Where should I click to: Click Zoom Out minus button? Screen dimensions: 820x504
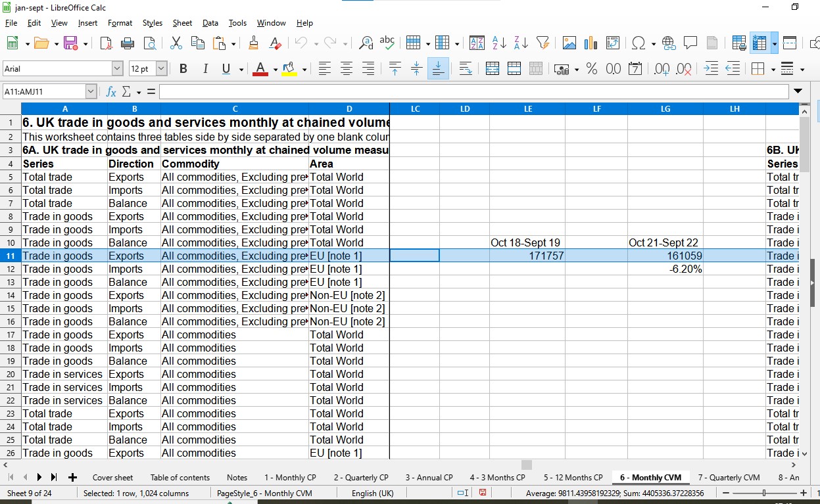coord(725,493)
